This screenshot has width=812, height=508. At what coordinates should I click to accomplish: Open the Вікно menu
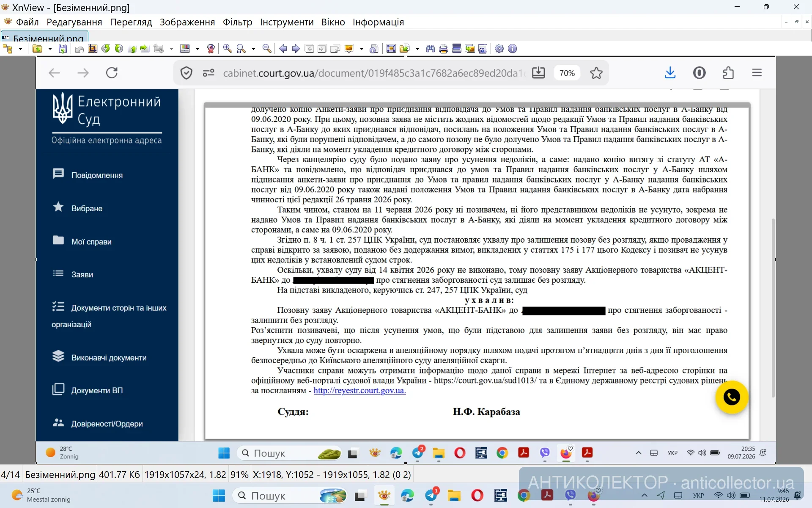[333, 22]
